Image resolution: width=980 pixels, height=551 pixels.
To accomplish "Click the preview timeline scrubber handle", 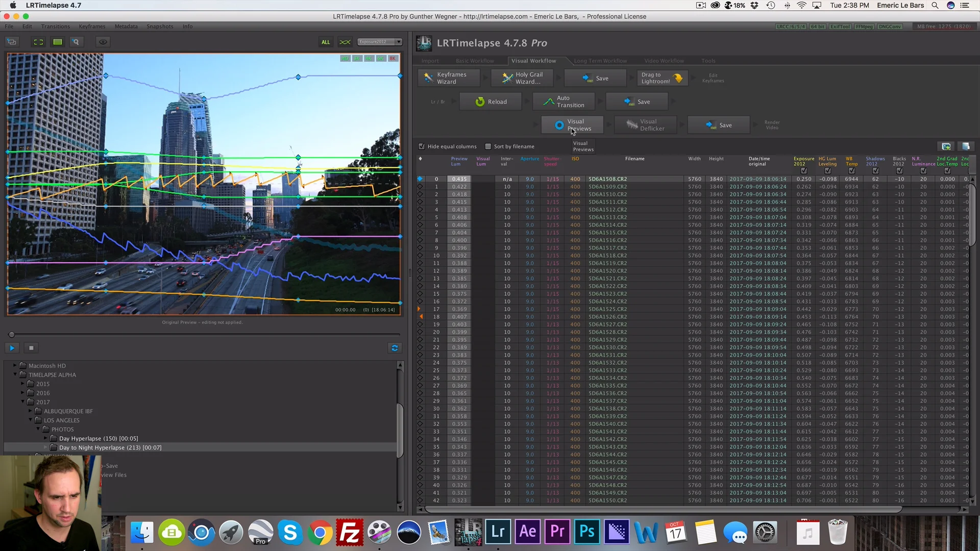I will point(11,335).
